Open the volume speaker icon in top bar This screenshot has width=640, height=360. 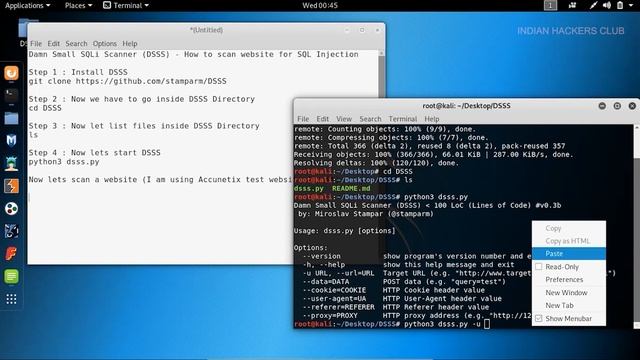pyautogui.click(x=607, y=5)
